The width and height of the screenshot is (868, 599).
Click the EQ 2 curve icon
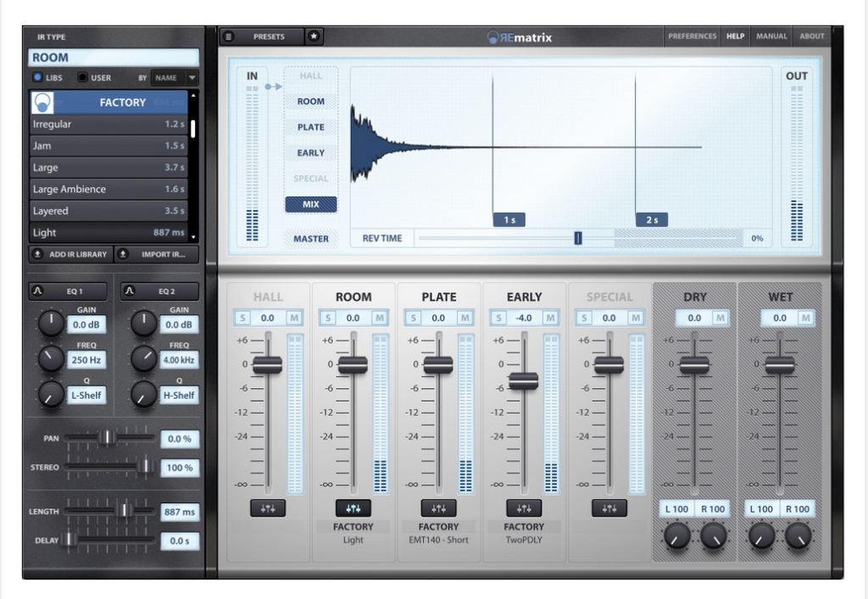tap(130, 291)
